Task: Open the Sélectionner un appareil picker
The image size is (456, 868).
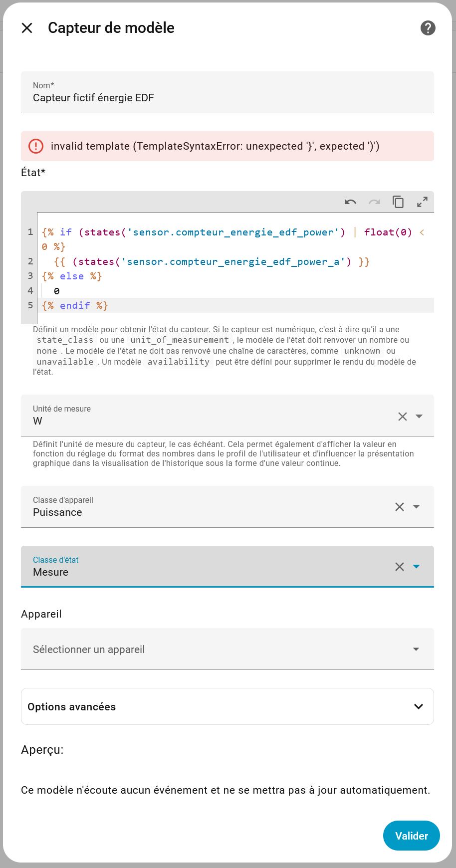Action: pyautogui.click(x=227, y=649)
